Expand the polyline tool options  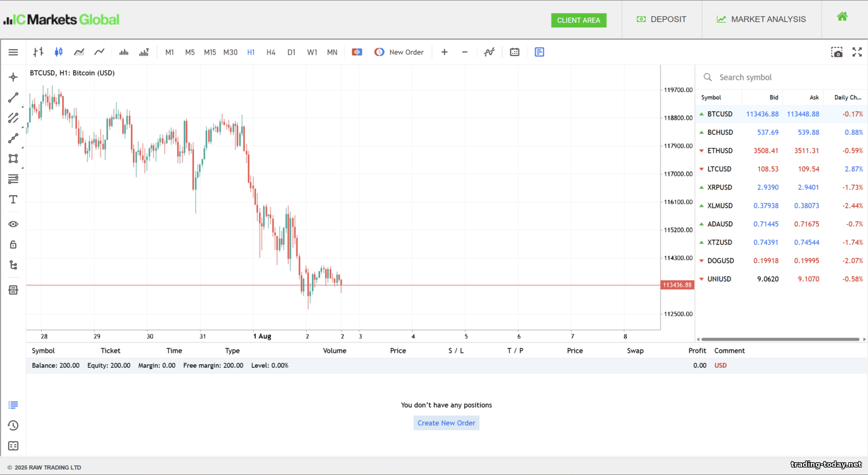pos(13,138)
